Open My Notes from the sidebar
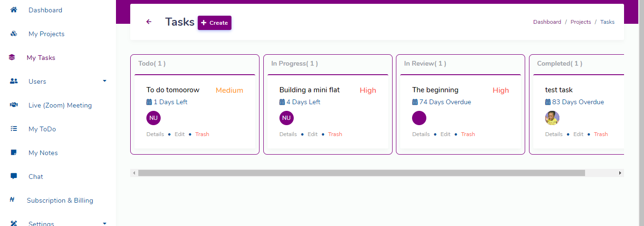The width and height of the screenshot is (644, 226). 43,153
